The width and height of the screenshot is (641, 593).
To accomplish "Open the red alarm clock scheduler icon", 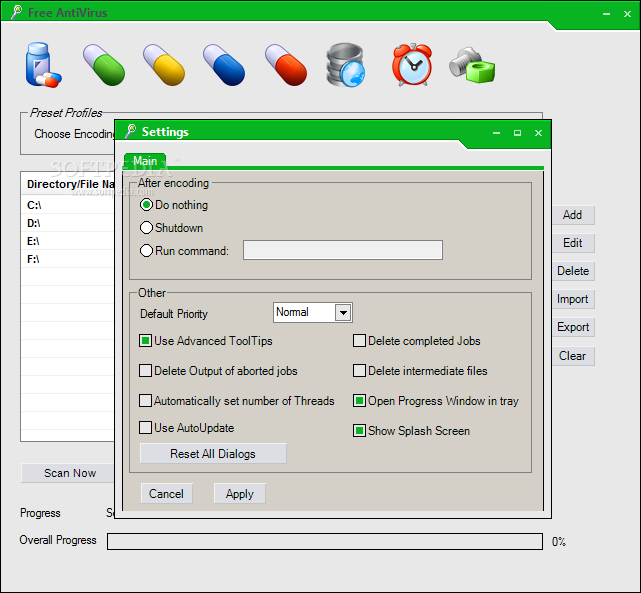I will coord(412,65).
